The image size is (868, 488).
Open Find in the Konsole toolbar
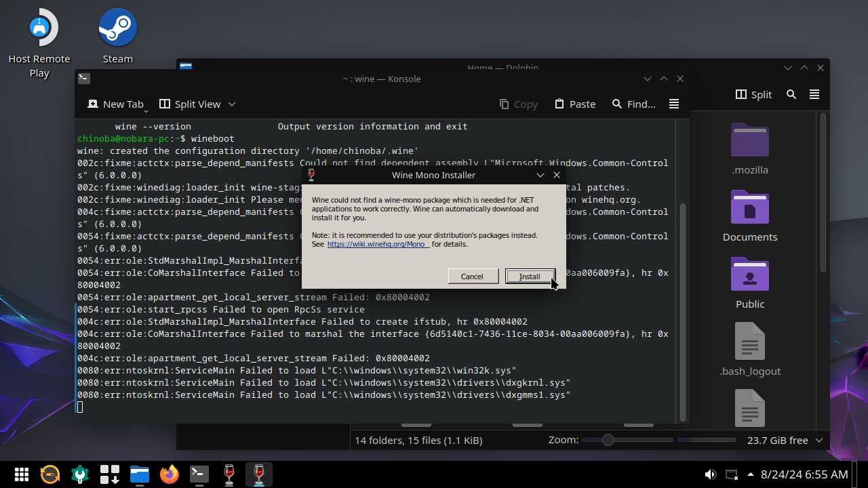tap(633, 104)
